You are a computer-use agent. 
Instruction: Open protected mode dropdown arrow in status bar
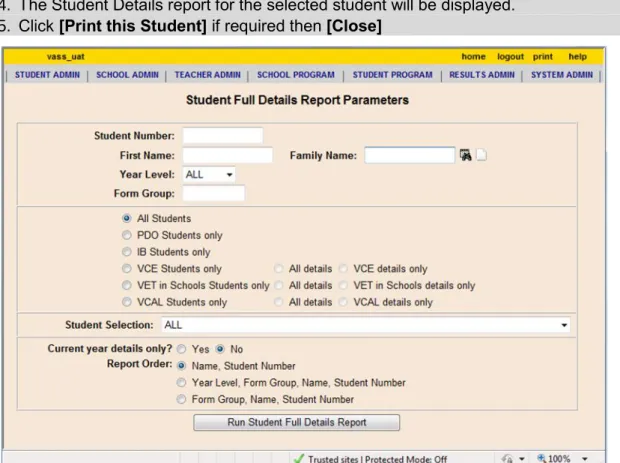coord(522,459)
